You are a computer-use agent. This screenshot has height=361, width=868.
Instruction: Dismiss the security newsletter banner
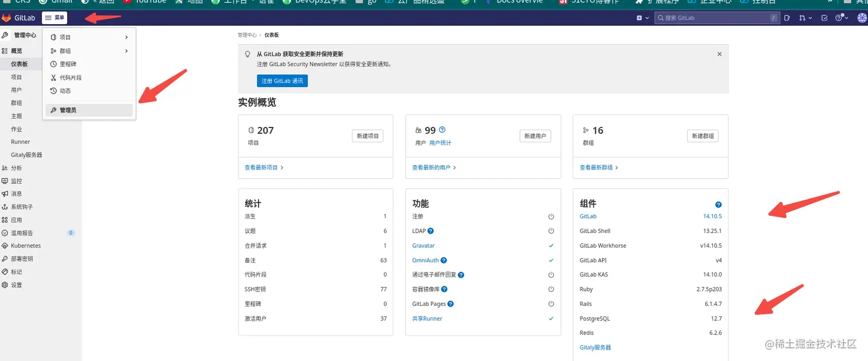click(719, 54)
